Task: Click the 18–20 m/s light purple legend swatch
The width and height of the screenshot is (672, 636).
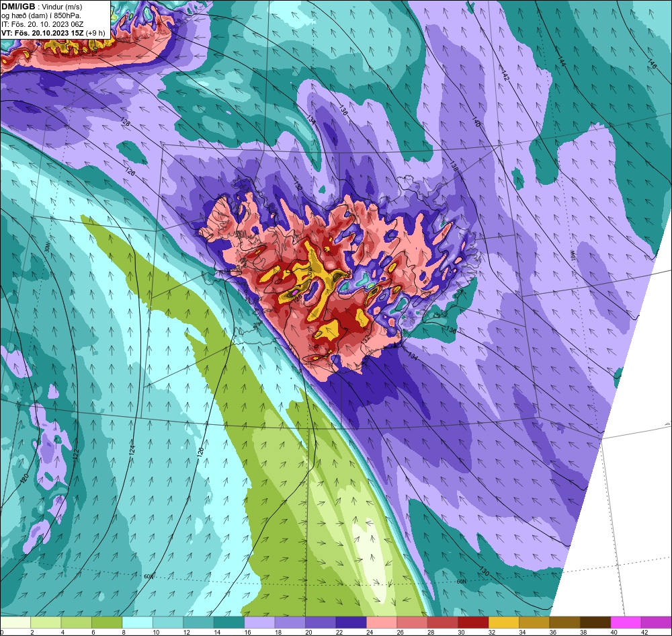Action: click(x=290, y=623)
